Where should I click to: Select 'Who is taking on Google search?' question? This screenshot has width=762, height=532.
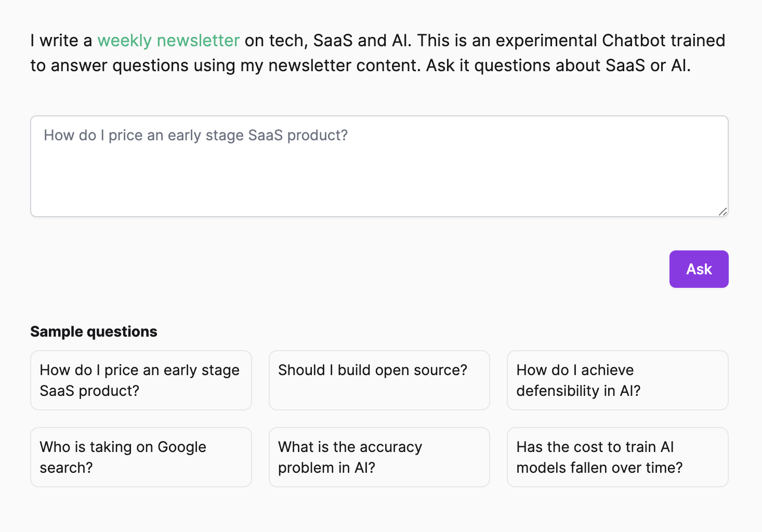(141, 457)
